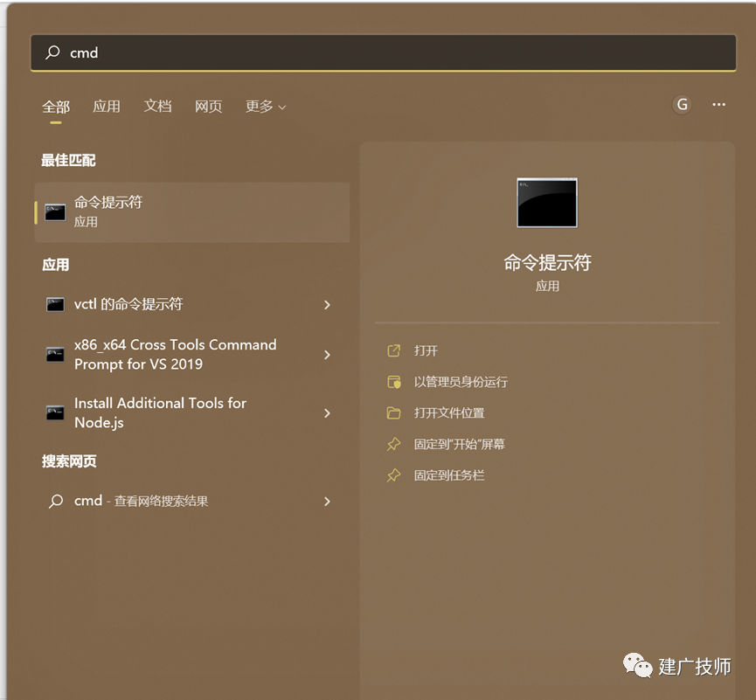Click the 打开 launch icon
Viewport: 756px width, 700px height.
(394, 350)
